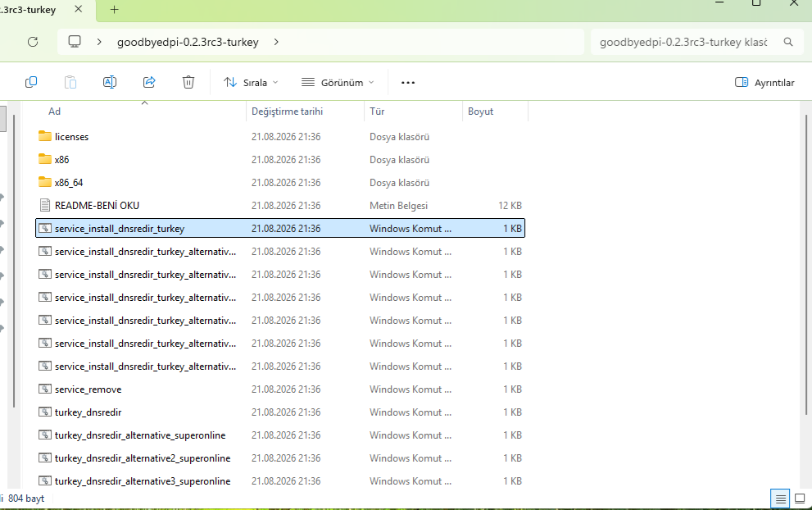Screen dimensions: 812x510
Task: Click the 804 bayt status bar text
Action: pos(26,498)
